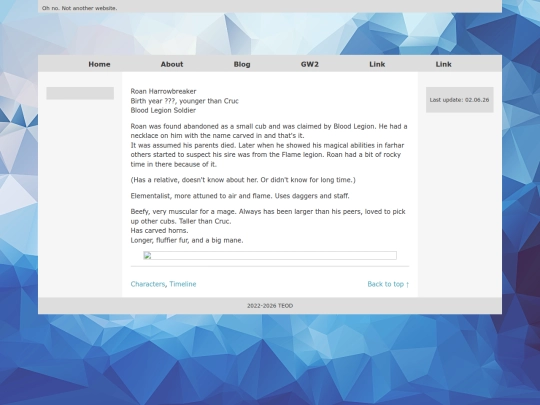
Task: Open the Characters link
Action: (x=148, y=284)
